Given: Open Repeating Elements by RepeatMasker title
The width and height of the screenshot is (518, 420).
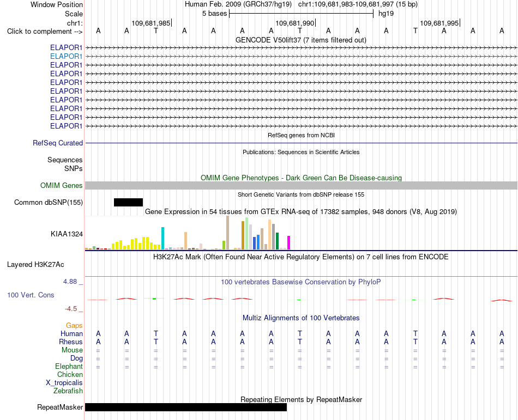Looking at the screenshot, I should coord(302,400).
